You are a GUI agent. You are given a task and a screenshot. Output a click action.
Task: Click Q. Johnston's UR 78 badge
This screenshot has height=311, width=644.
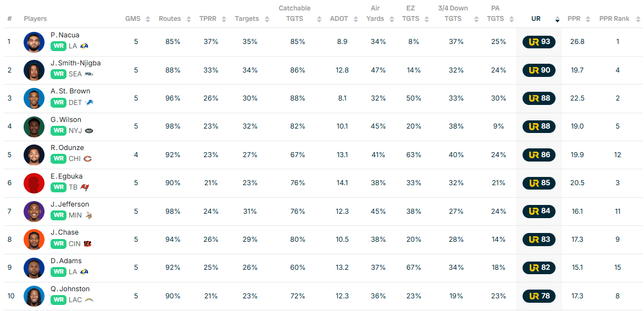pos(538,296)
